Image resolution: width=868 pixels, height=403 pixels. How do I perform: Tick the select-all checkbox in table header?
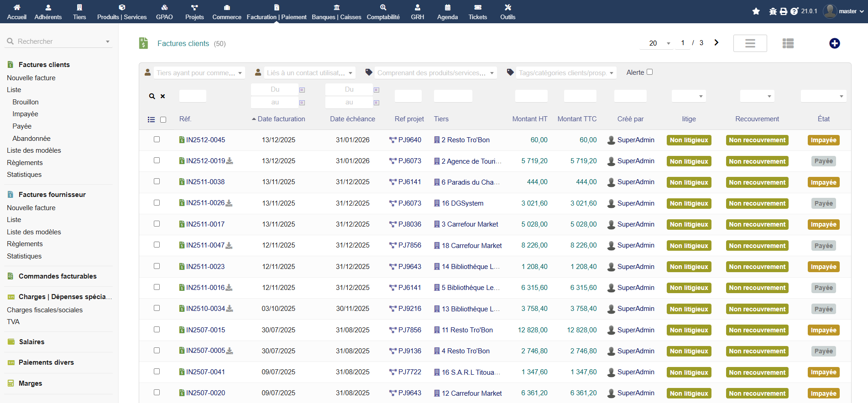[163, 119]
